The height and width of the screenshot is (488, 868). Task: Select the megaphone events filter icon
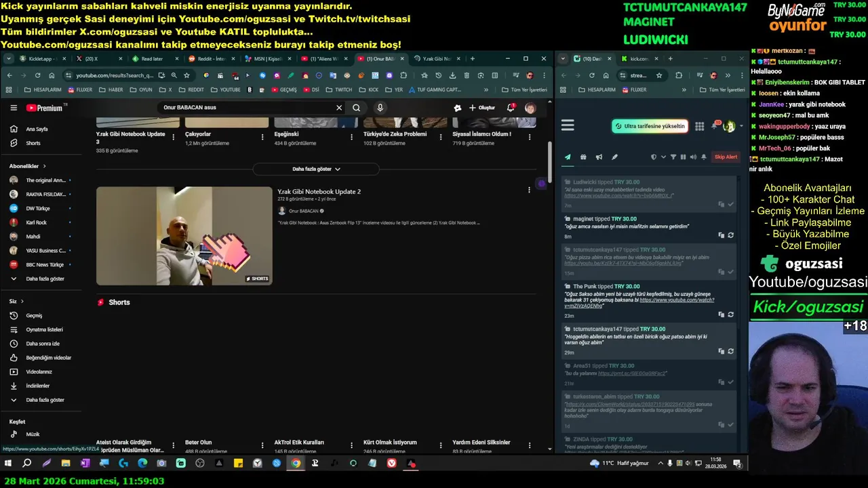(599, 157)
